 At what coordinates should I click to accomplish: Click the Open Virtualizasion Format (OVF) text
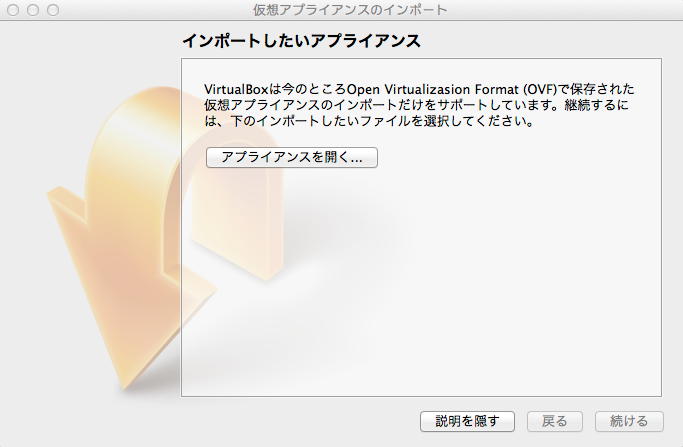452,89
